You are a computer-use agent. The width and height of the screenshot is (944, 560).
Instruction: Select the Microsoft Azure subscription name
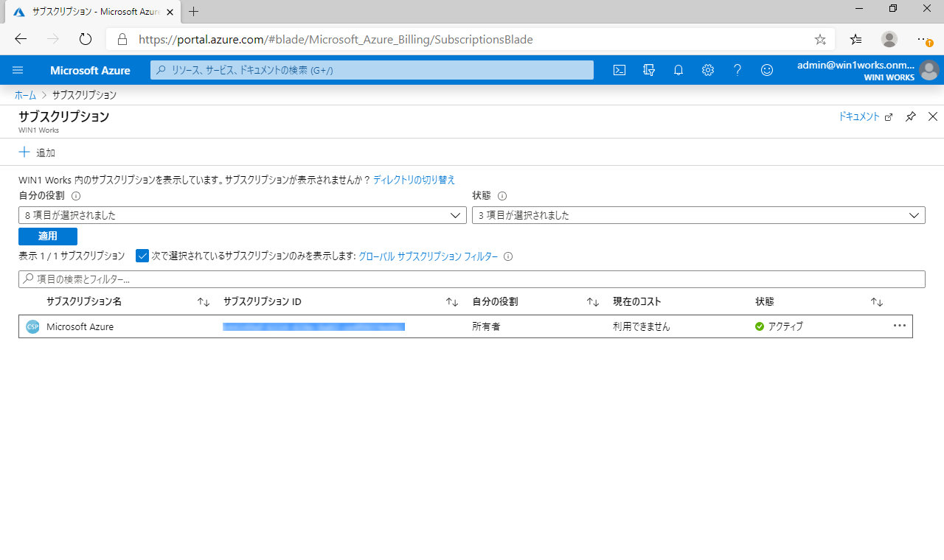pos(80,326)
